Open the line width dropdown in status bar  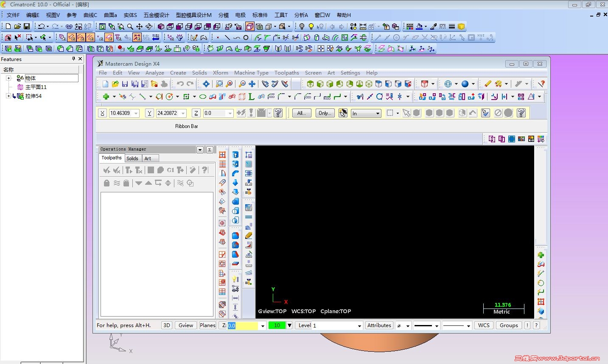[468, 325]
